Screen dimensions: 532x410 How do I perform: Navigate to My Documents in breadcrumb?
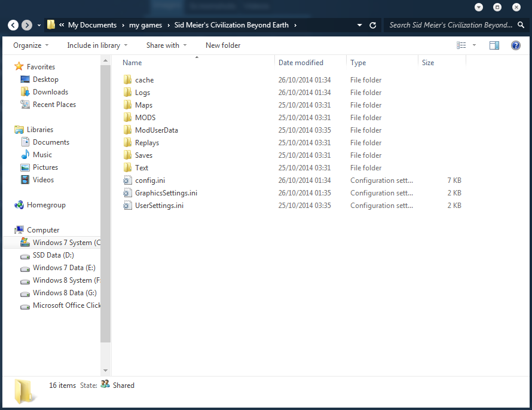(92, 25)
